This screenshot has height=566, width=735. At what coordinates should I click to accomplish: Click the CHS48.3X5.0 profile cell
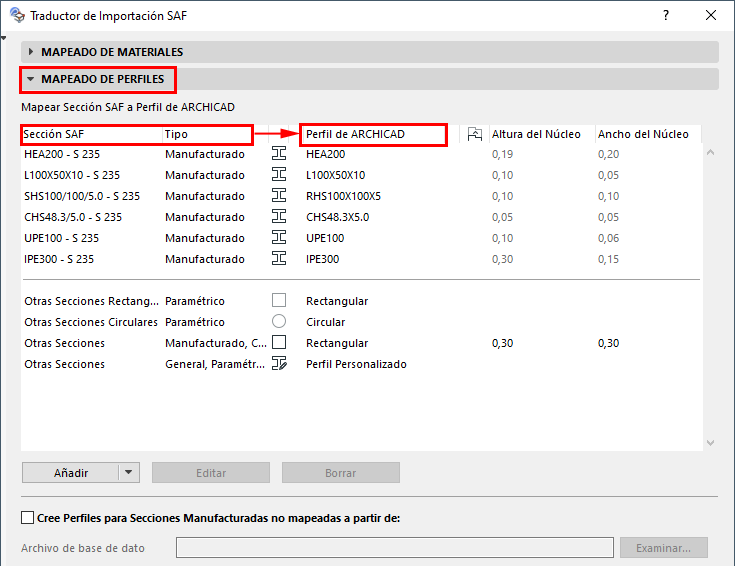pos(338,217)
